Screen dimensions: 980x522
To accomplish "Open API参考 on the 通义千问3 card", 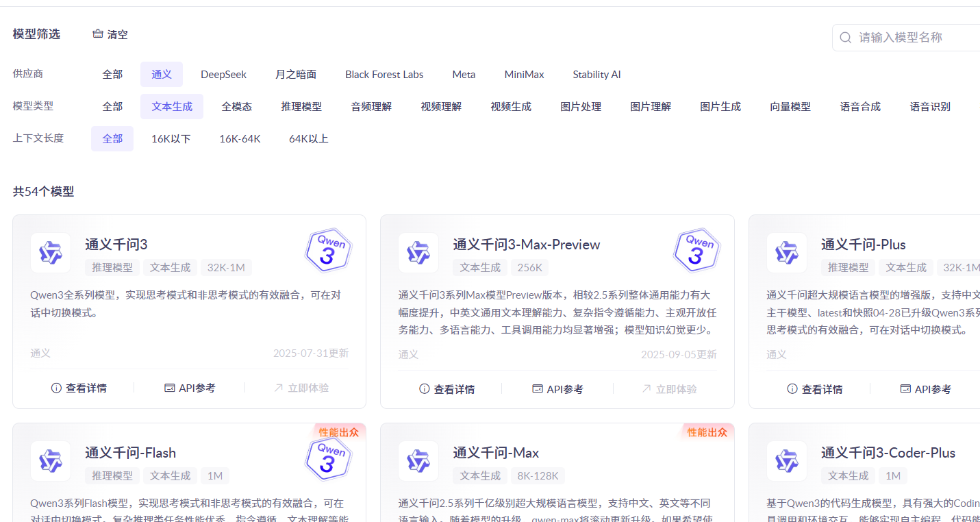I will 190,388.
